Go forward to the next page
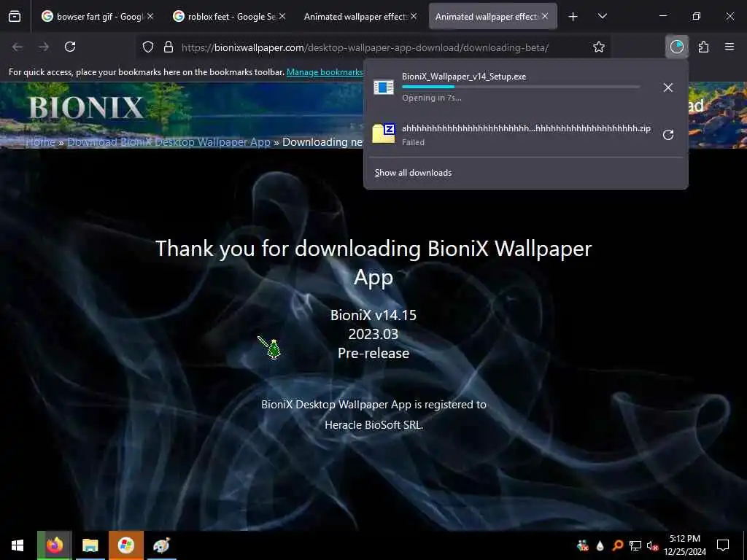This screenshot has height=560, width=747. point(44,47)
